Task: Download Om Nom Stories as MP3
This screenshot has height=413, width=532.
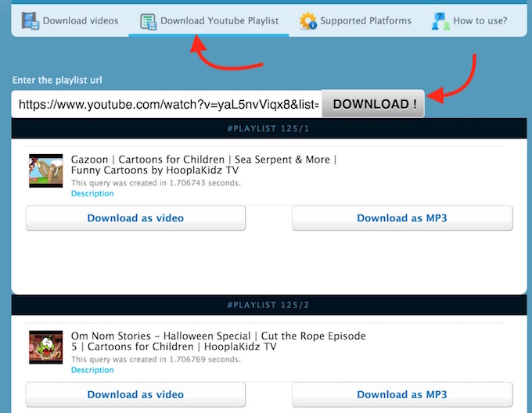Action: pyautogui.click(x=402, y=395)
